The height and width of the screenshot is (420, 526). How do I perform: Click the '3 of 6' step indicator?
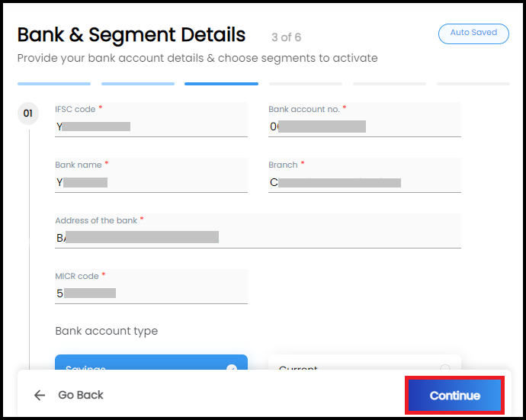pyautogui.click(x=286, y=37)
